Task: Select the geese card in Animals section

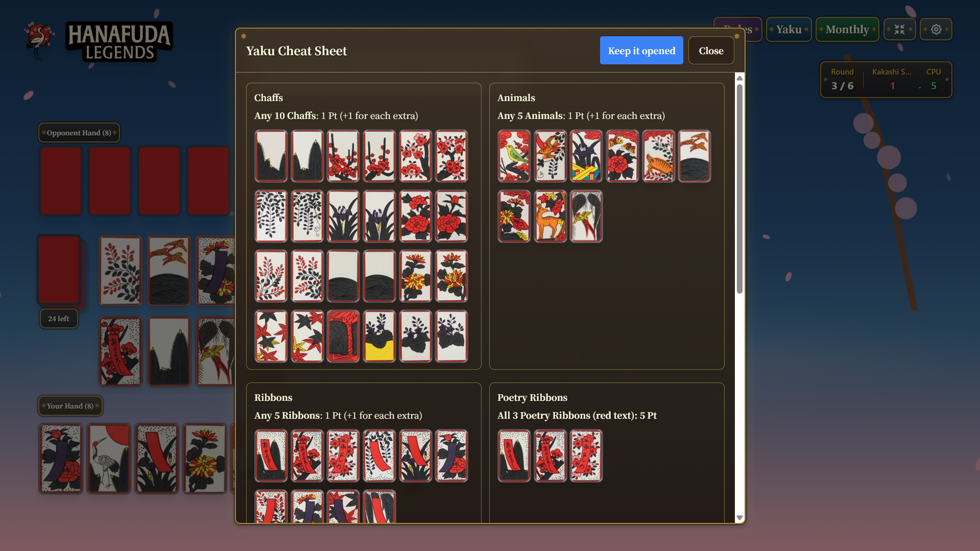Action: [695, 156]
